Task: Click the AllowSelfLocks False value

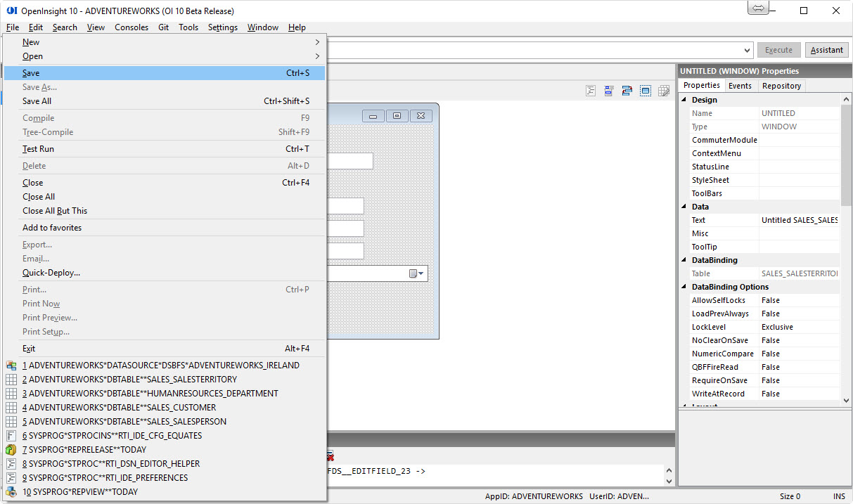Action: [x=799, y=300]
